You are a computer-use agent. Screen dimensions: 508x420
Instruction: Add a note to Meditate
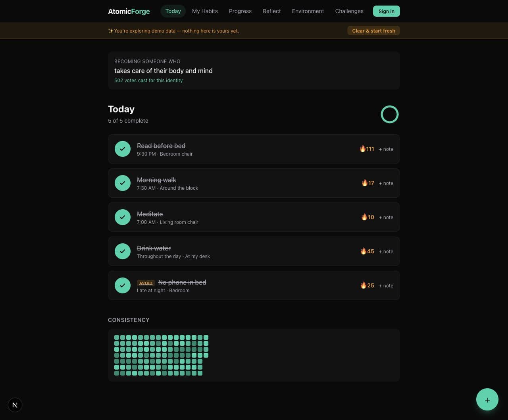386,218
